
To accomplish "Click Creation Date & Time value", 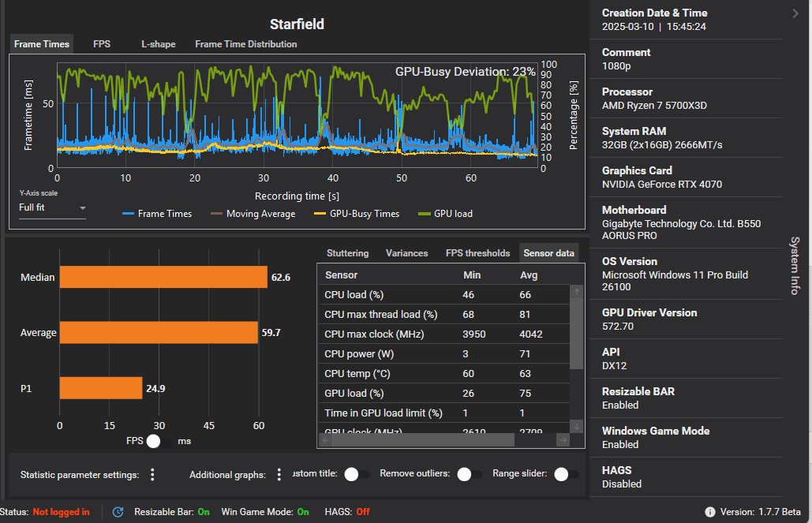I will tap(653, 26).
